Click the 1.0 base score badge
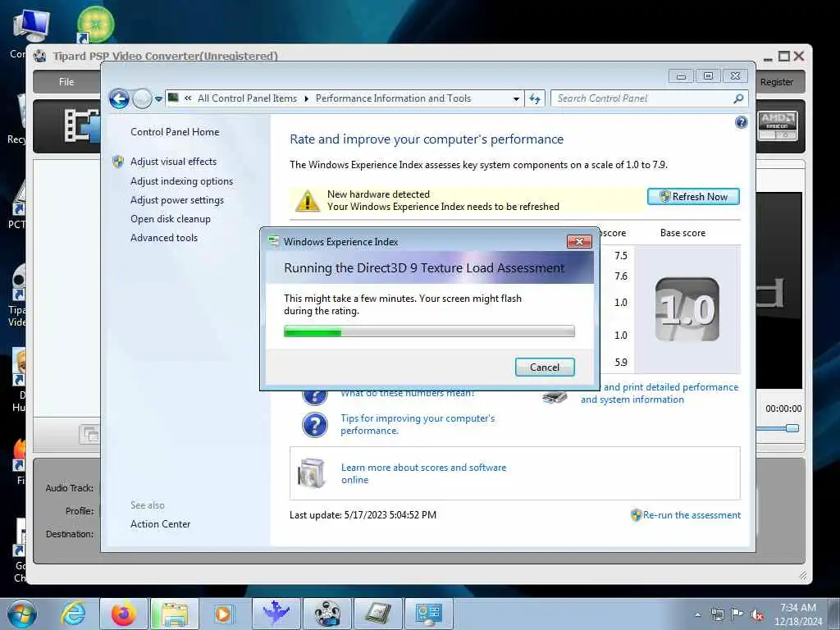The image size is (840, 630). pos(687,309)
